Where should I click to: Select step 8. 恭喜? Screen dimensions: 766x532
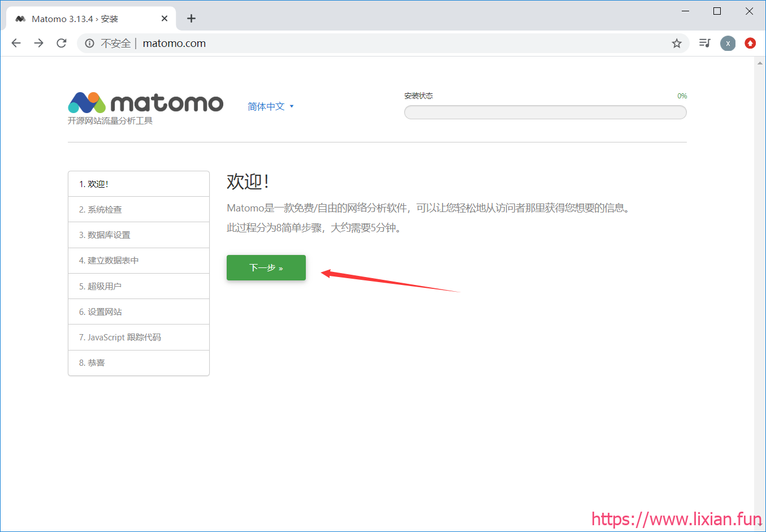pyautogui.click(x=139, y=363)
